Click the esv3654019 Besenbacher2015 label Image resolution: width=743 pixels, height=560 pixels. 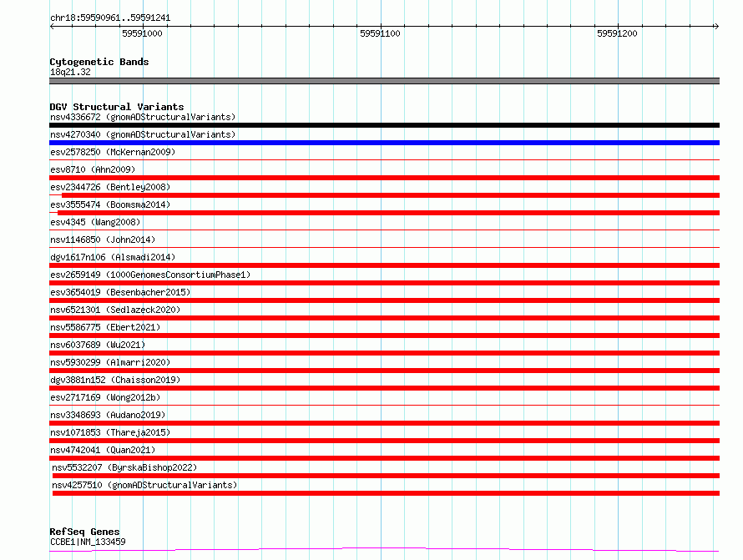[x=120, y=292]
